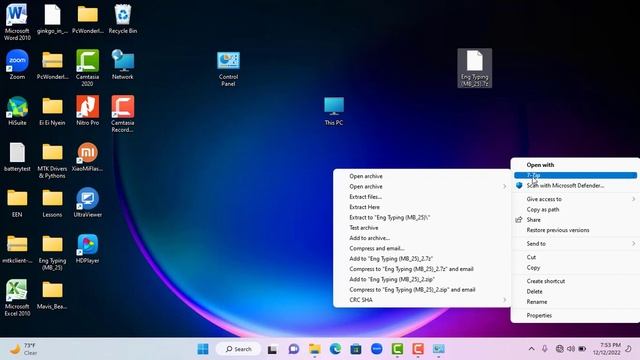Image resolution: width=640 pixels, height=360 pixels.
Task: Select the This PC desktop icon
Action: [x=334, y=111]
